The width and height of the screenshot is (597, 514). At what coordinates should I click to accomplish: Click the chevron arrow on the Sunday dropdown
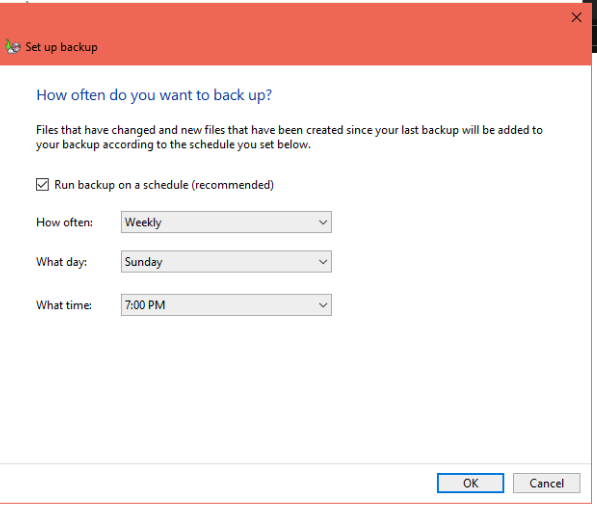coord(323,262)
